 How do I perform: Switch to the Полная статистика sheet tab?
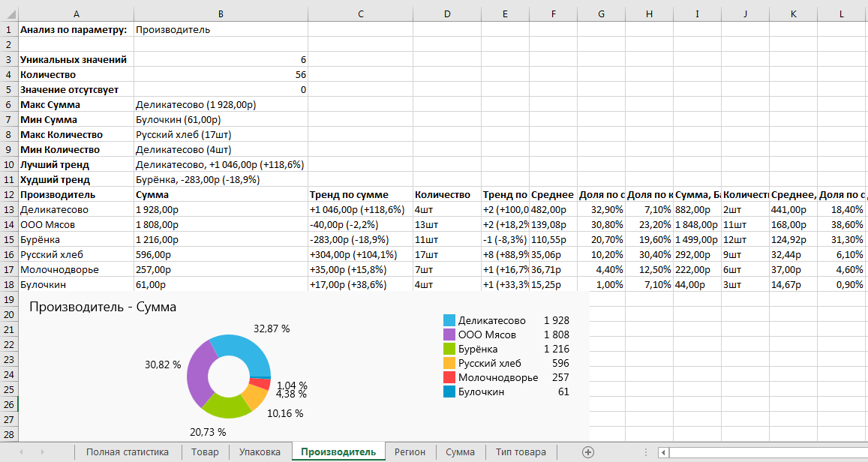[x=128, y=452]
